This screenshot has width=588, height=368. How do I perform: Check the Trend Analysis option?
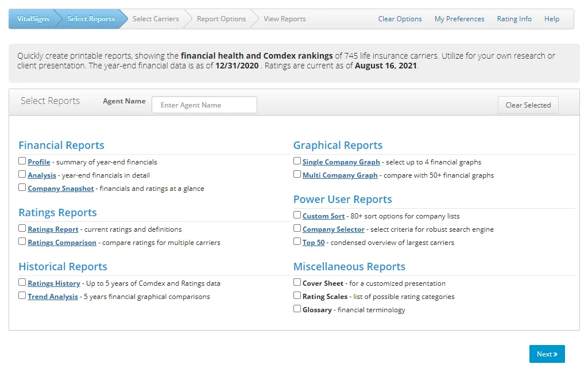[22, 296]
